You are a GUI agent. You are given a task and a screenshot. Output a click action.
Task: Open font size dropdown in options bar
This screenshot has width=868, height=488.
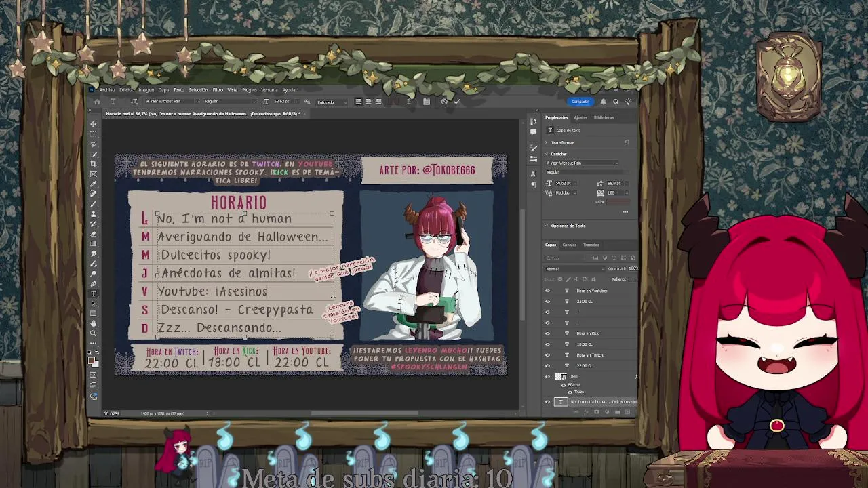(297, 102)
